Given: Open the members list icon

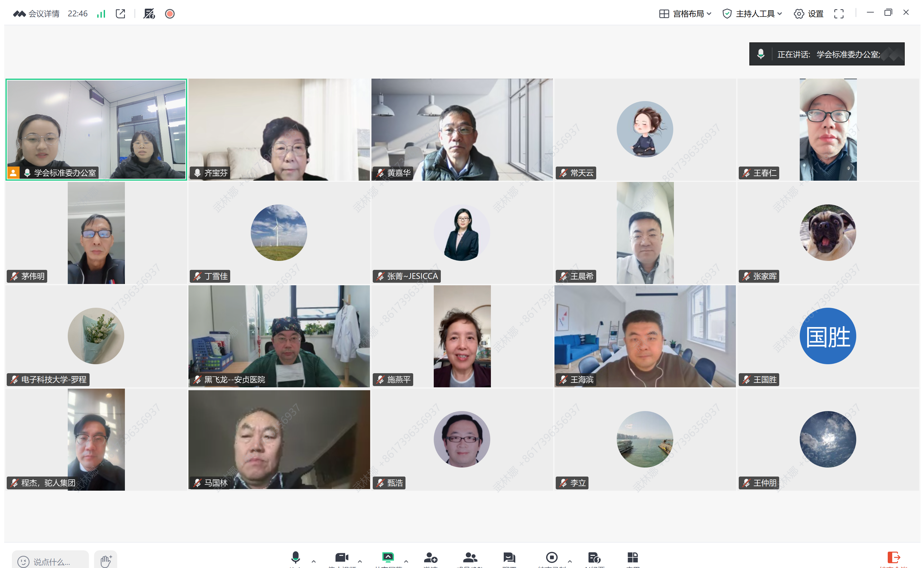Looking at the screenshot, I should pos(470,557).
